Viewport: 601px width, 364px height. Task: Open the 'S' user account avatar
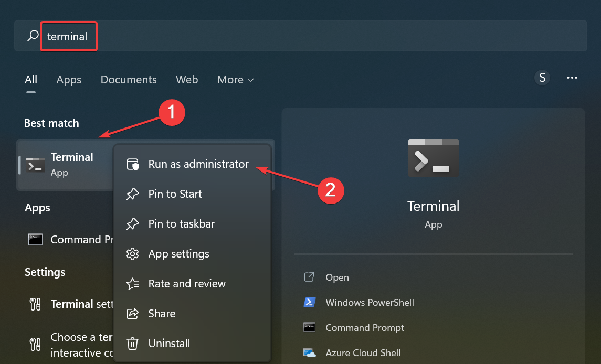coord(542,78)
